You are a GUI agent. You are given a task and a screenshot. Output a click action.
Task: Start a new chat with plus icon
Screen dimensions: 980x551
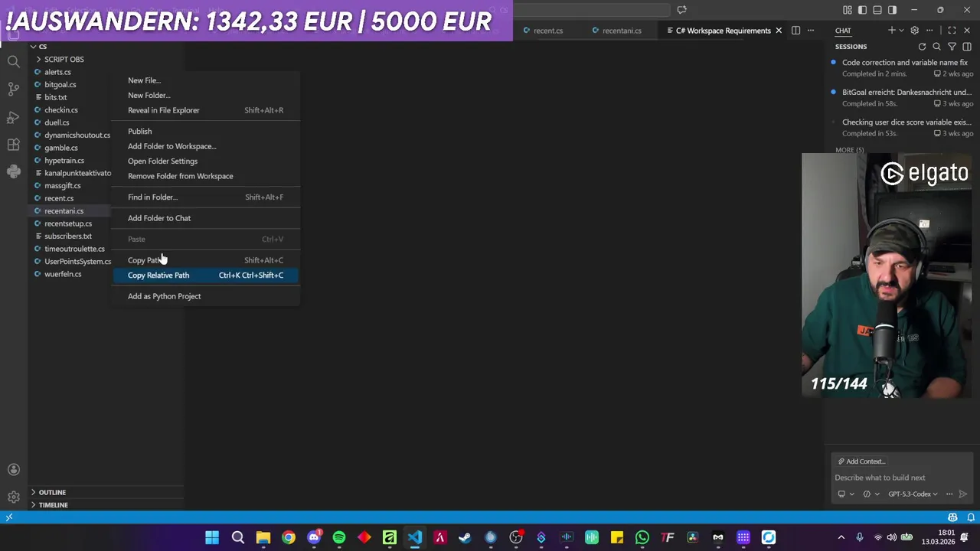891,31
